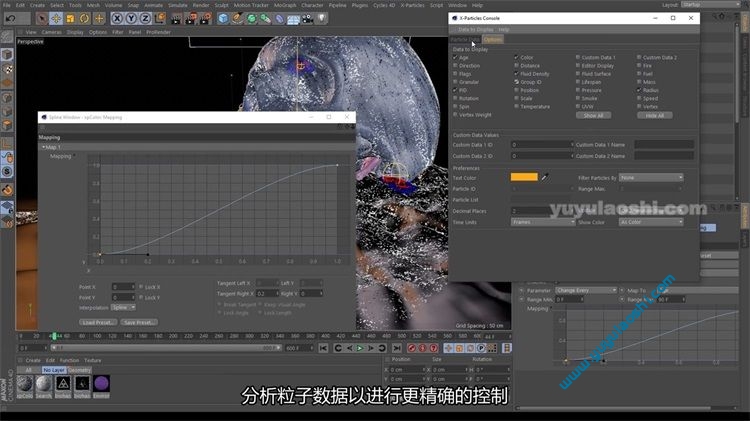Click the orange Text Color swatch
Viewport: 750px width, 421px height.
point(524,177)
